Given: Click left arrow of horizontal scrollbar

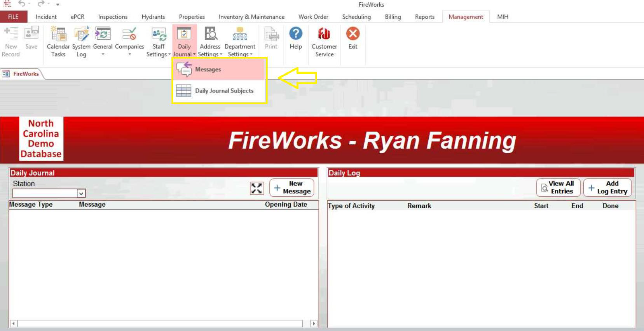Looking at the screenshot, I should click(13, 323).
